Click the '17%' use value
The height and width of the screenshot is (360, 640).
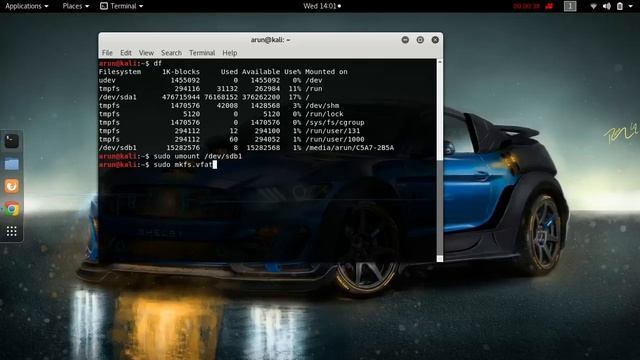295,97
